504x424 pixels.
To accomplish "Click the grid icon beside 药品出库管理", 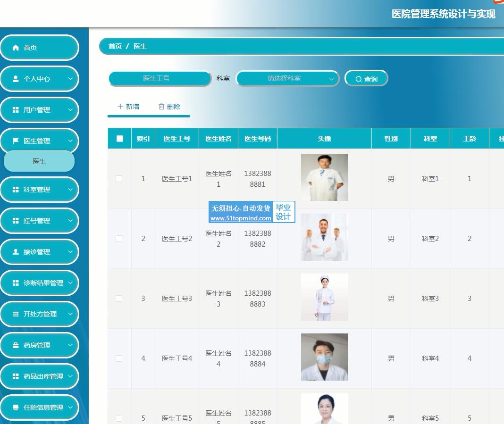I will point(16,376).
